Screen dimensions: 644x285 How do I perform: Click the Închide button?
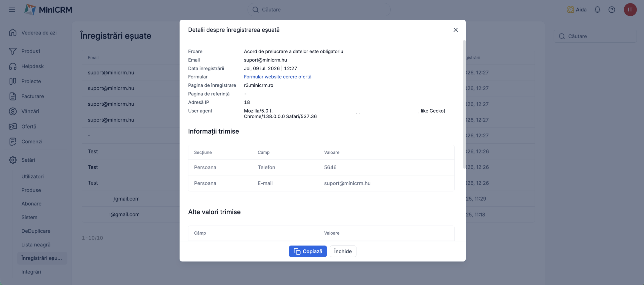[x=343, y=251]
